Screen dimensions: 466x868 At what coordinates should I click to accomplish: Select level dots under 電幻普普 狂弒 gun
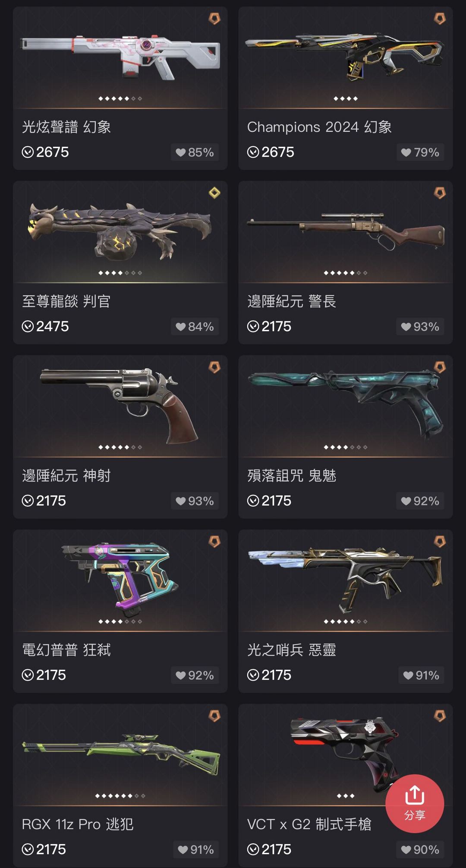click(x=120, y=621)
